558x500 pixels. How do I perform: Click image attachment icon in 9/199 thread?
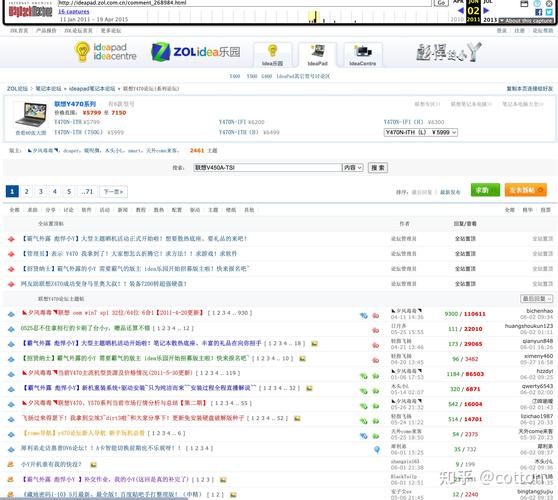[x=93, y=464]
